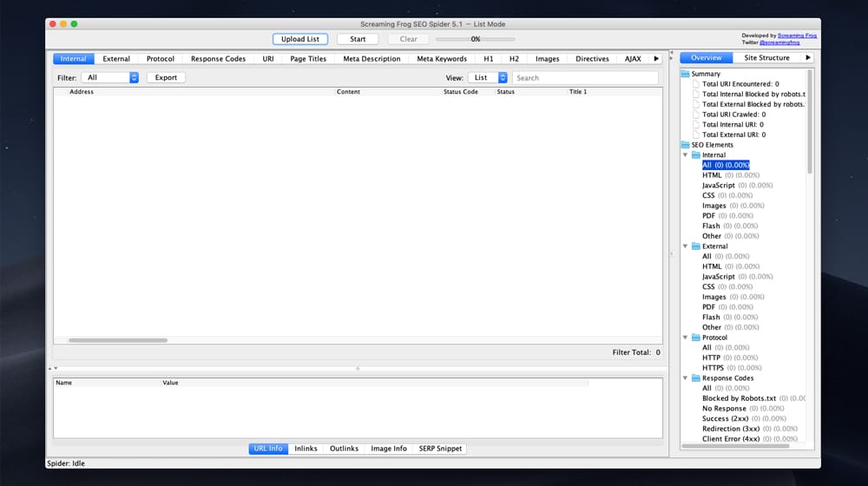Collapse the External tree node
The width and height of the screenshot is (868, 486).
(686, 246)
